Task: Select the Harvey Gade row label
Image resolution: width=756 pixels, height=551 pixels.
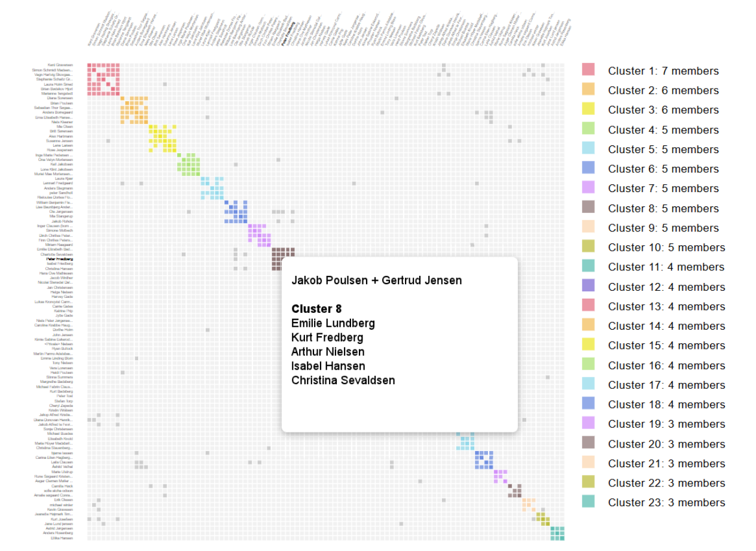Action: coord(62,297)
